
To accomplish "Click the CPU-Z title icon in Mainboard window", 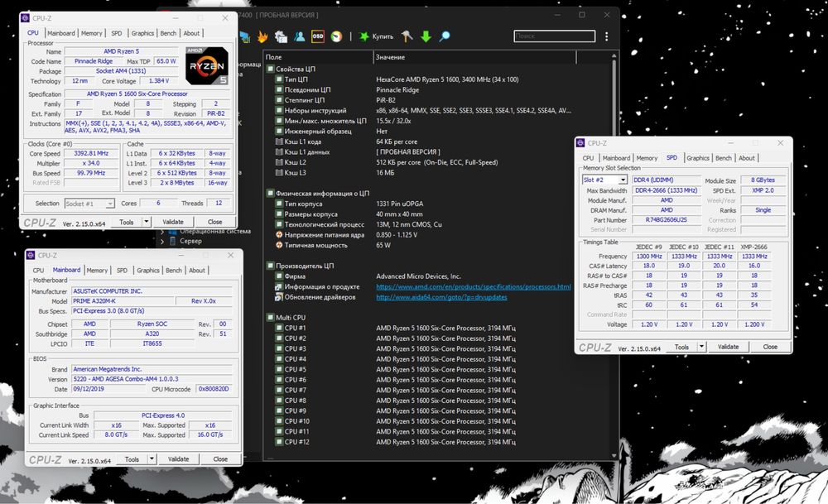I will pyautogui.click(x=31, y=256).
